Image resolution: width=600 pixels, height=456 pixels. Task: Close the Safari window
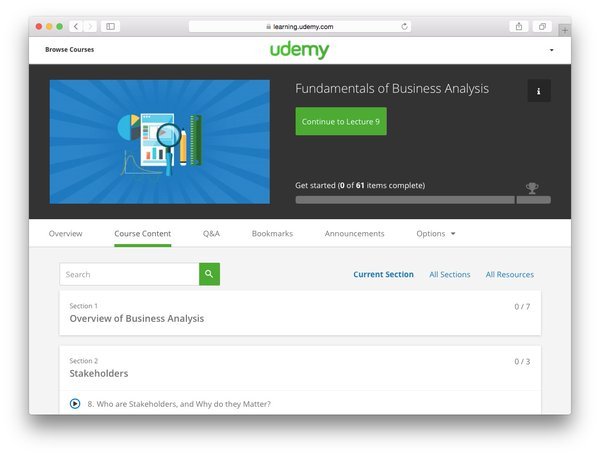[x=39, y=26]
